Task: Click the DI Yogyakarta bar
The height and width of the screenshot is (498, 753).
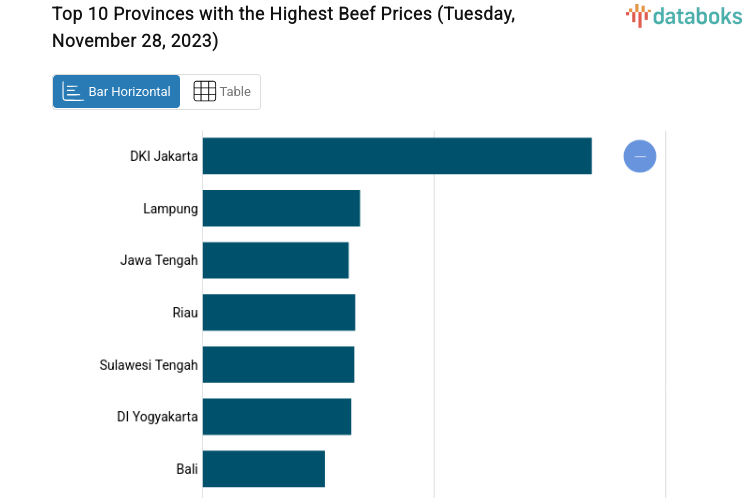Action: point(277,416)
